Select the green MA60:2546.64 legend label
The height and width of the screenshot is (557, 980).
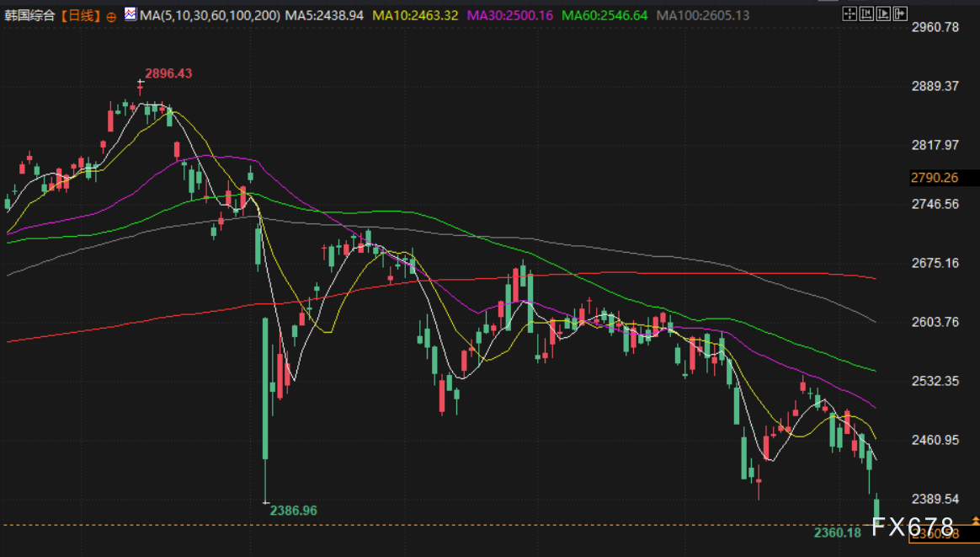[x=605, y=15]
